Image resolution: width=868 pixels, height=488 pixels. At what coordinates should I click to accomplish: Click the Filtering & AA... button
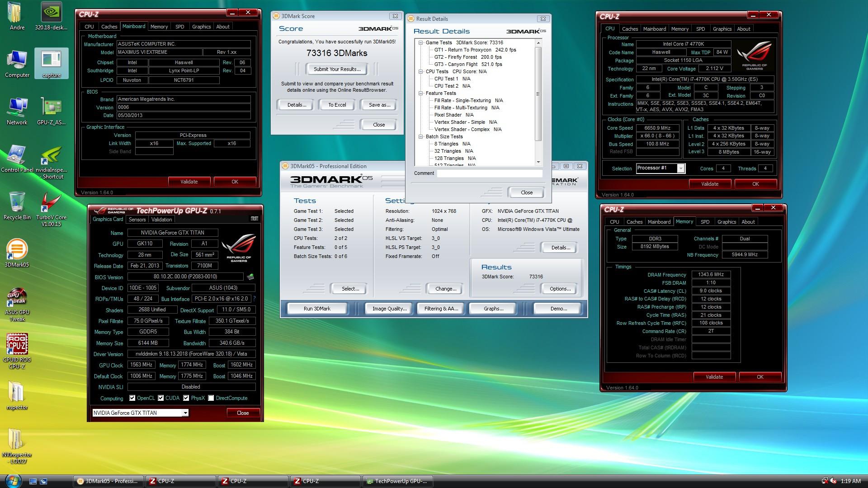[441, 309]
